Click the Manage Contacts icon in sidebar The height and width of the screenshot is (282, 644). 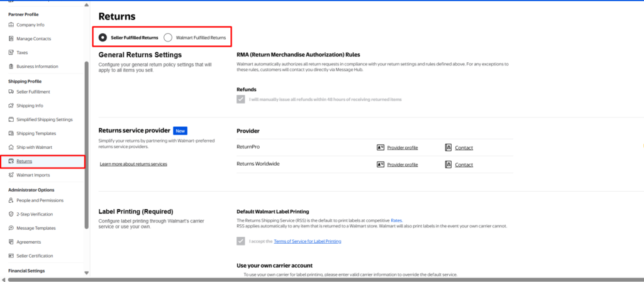11,38
